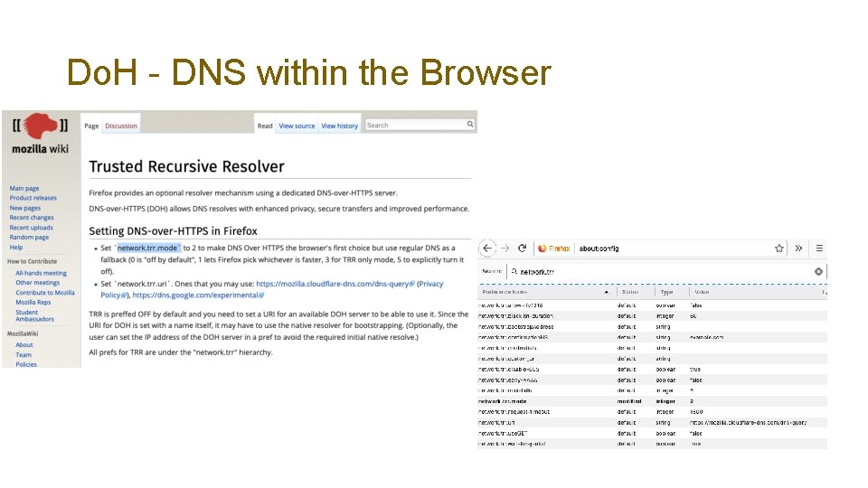This screenshot has width=868, height=488.
Task: Select the network.trr.disable-ECS preference row
Action: [652, 369]
